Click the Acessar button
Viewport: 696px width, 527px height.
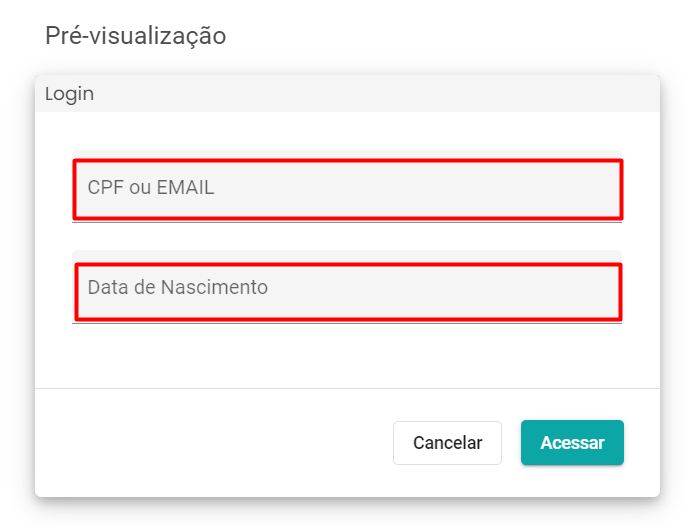(572, 443)
